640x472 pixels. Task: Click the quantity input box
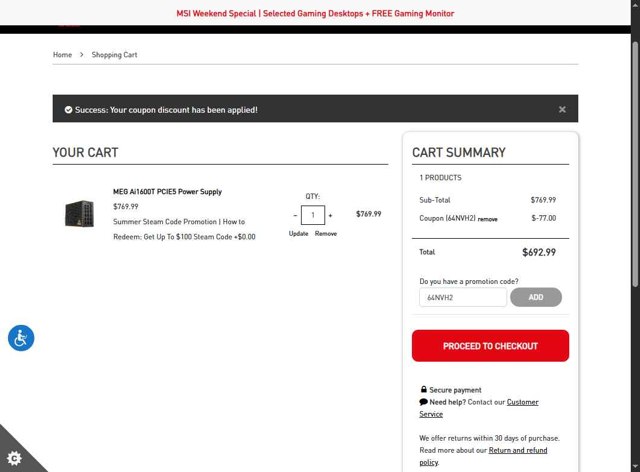coord(313,215)
